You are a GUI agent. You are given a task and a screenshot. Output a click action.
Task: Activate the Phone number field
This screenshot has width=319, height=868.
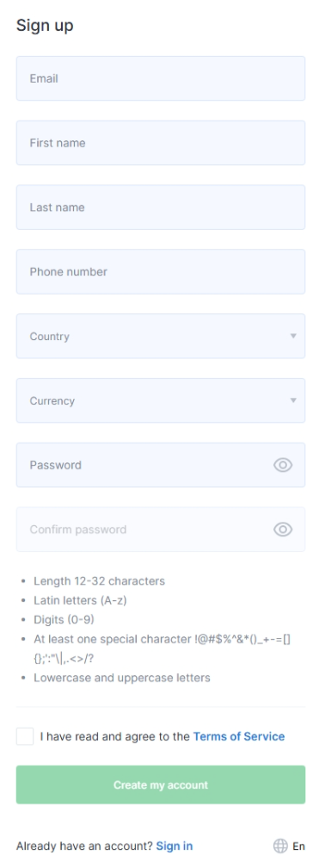pos(160,271)
